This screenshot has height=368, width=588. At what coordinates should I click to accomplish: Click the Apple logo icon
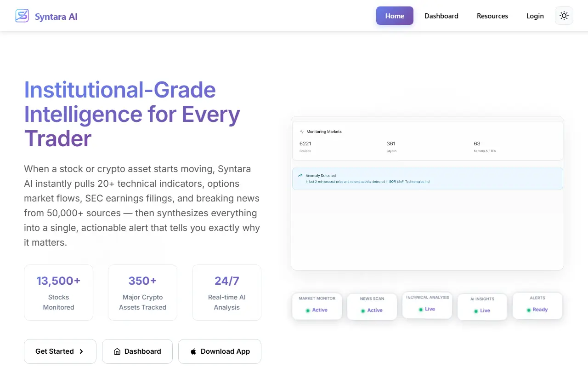click(x=193, y=351)
